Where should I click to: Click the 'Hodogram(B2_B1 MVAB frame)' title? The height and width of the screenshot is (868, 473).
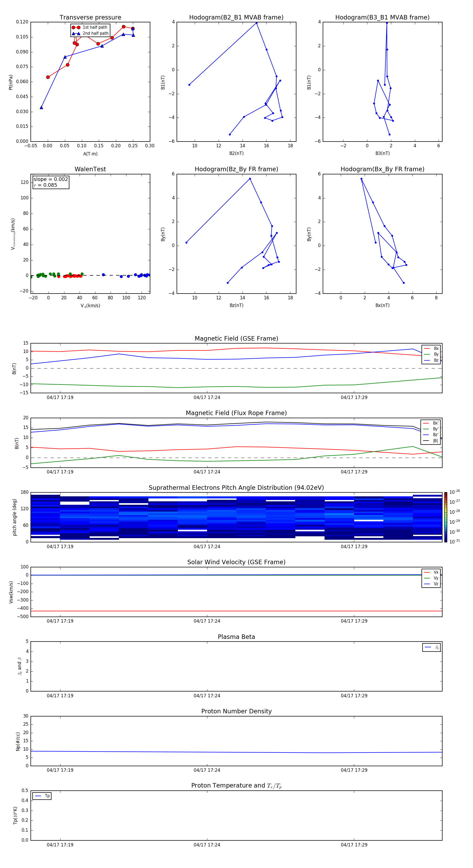pyautogui.click(x=236, y=18)
